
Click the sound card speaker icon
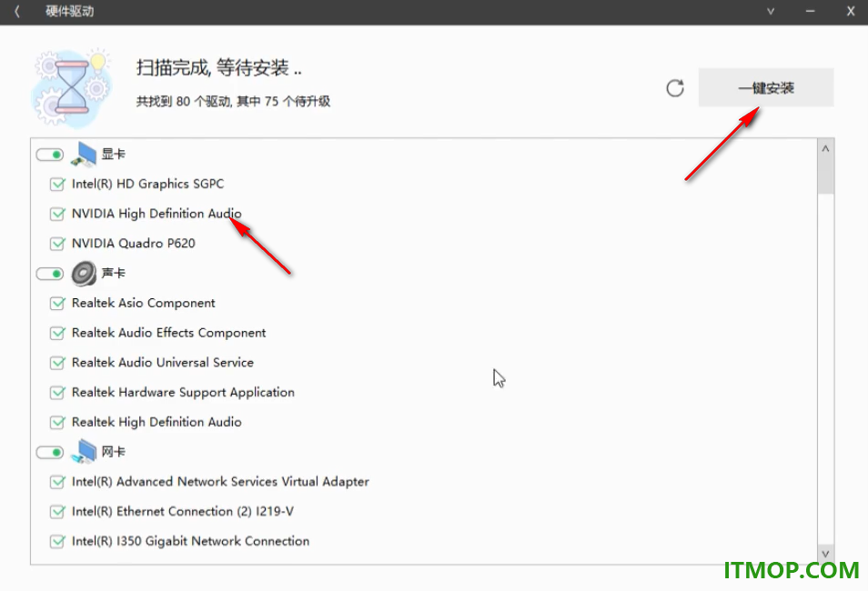pyautogui.click(x=84, y=274)
